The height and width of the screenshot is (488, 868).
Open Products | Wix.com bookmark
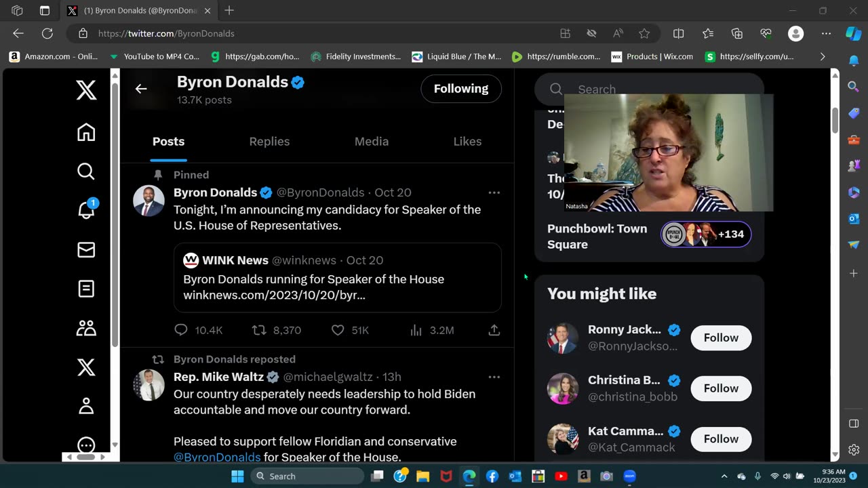652,56
